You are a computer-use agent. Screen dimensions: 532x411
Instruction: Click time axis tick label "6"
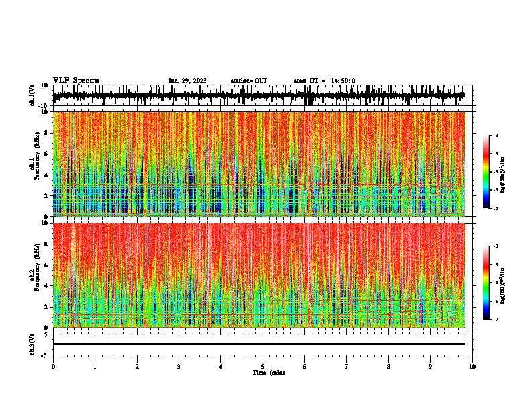click(304, 367)
